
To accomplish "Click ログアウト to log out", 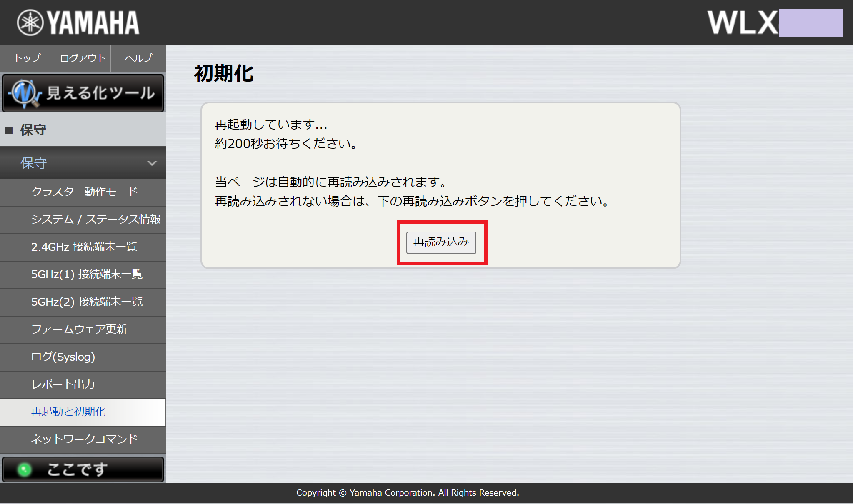I will [x=83, y=58].
